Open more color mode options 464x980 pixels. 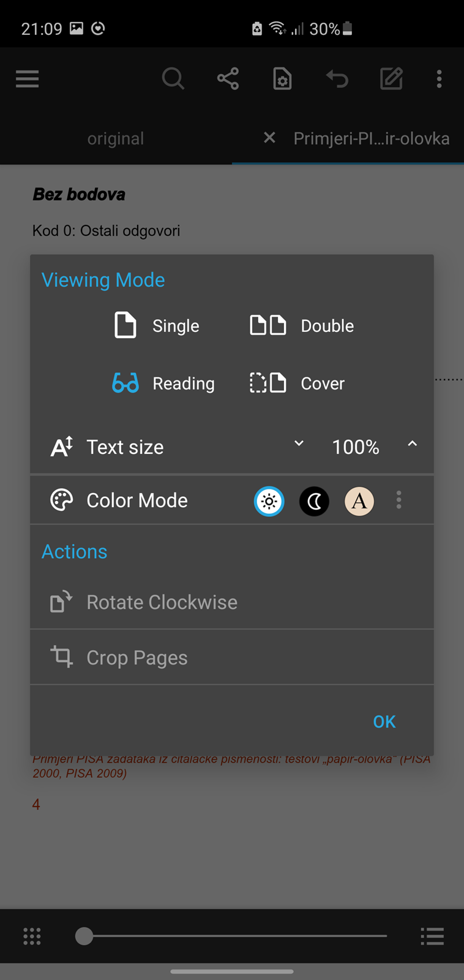point(399,500)
